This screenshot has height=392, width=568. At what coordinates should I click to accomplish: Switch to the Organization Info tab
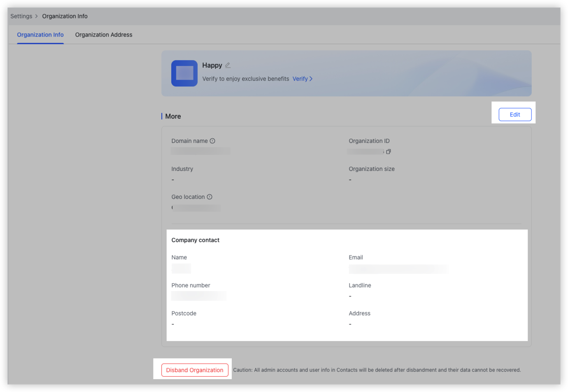[x=40, y=35]
